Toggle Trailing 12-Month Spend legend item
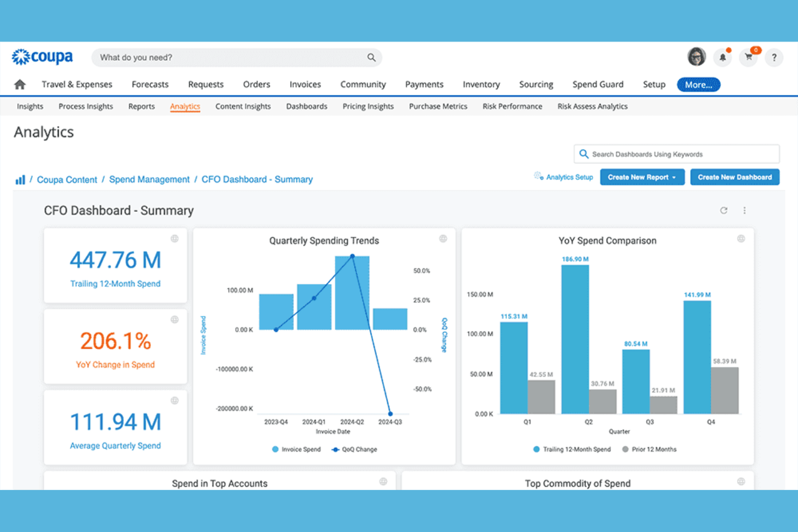This screenshot has height=532, width=798. (572, 449)
